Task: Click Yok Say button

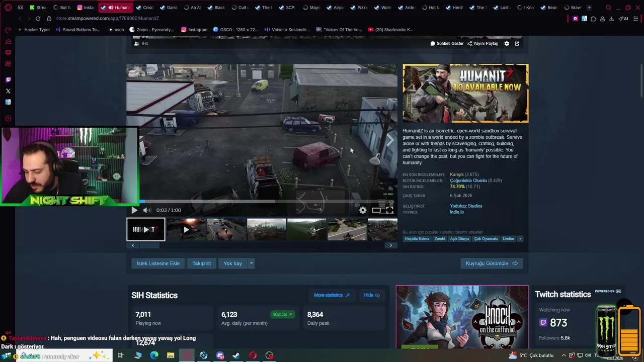Action: pos(233,263)
